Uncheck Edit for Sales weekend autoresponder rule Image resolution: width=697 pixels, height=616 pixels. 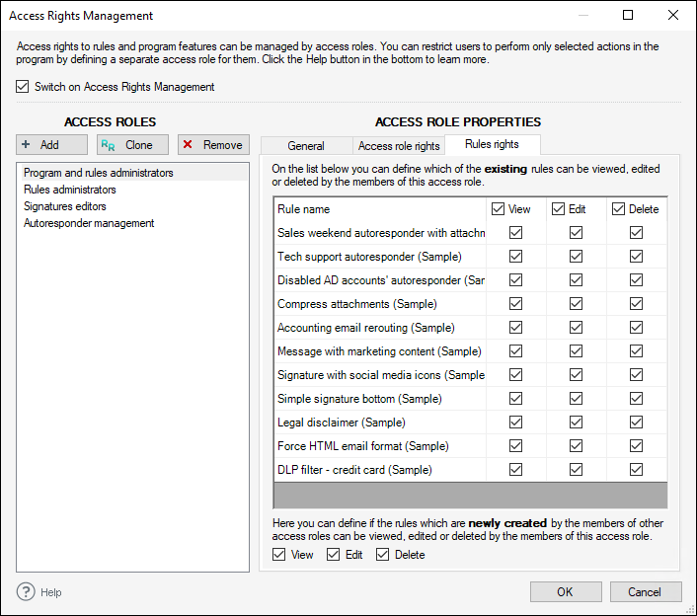577,232
